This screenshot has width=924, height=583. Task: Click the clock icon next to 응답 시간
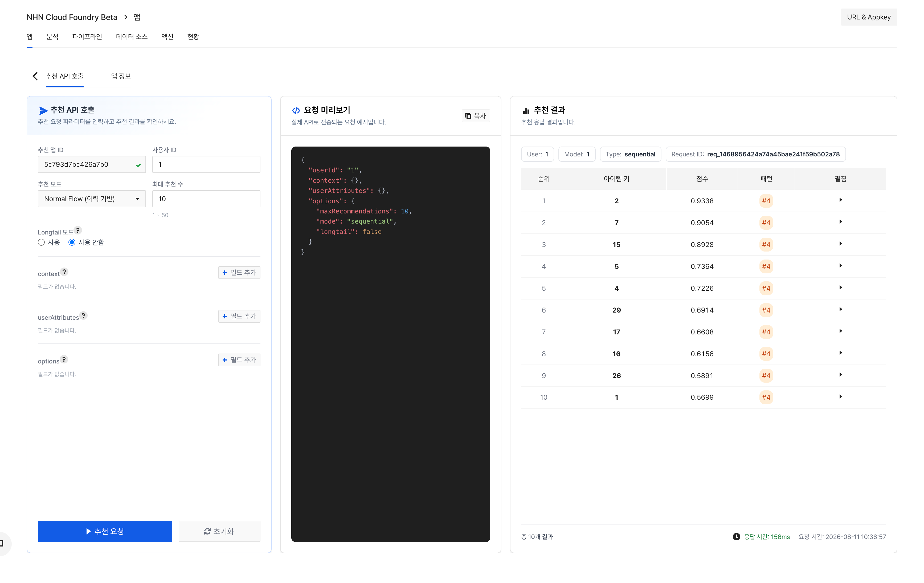tap(736, 537)
